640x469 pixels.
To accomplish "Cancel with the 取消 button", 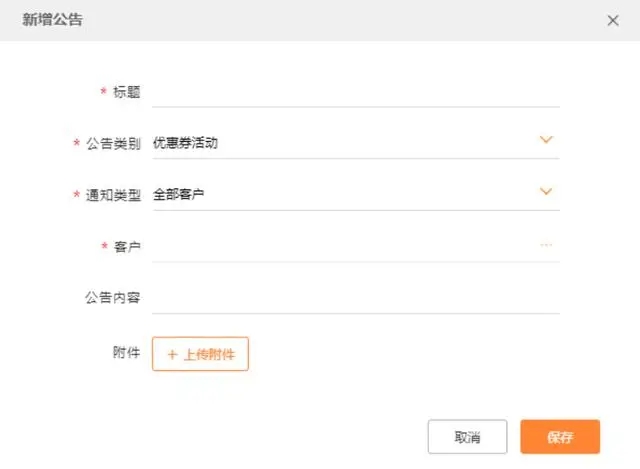I will pos(467,437).
